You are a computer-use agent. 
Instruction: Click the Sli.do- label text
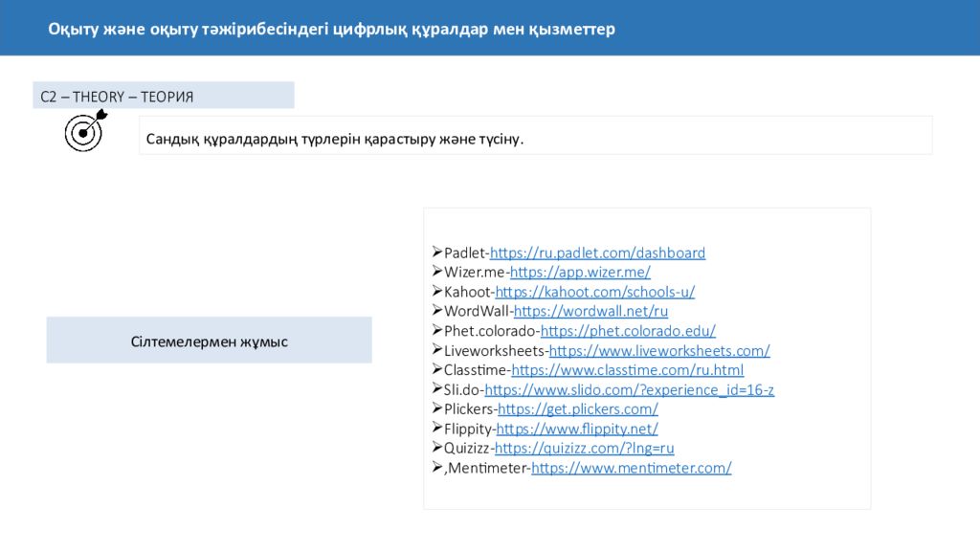point(464,390)
